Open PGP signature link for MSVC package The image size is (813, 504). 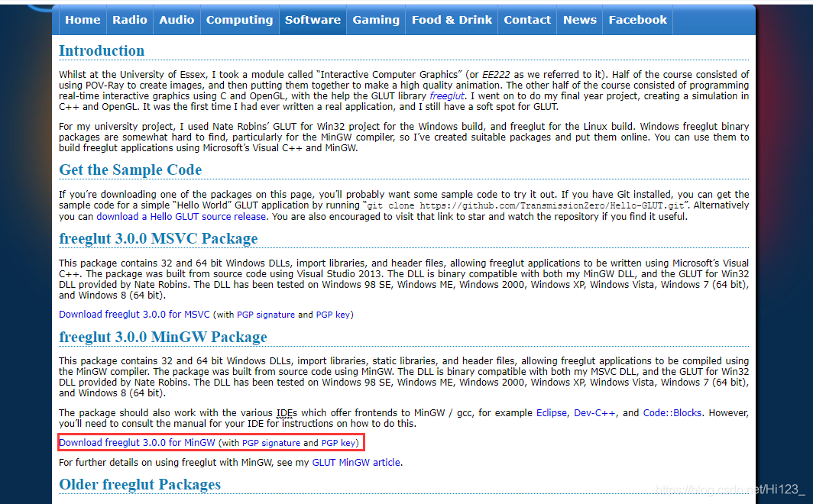pyautogui.click(x=265, y=315)
